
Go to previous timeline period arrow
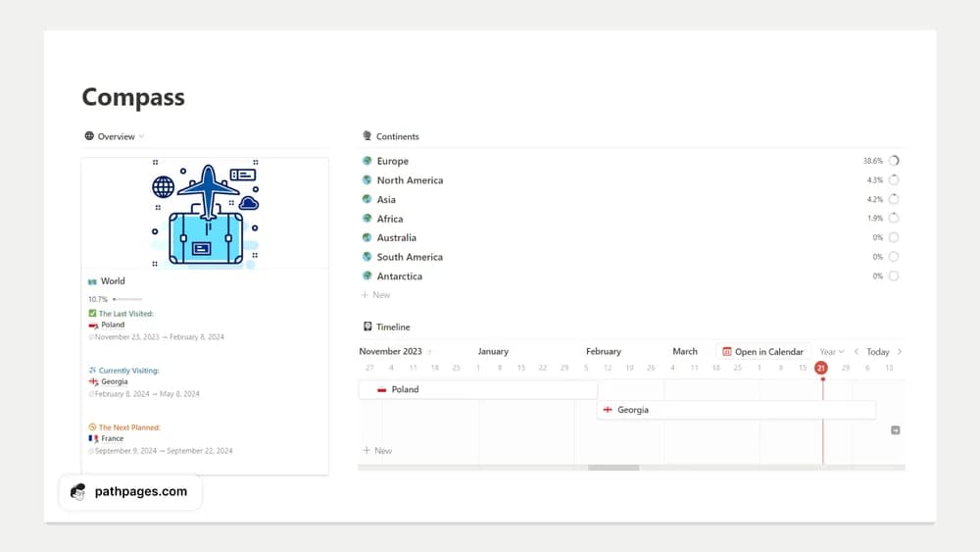click(x=857, y=352)
